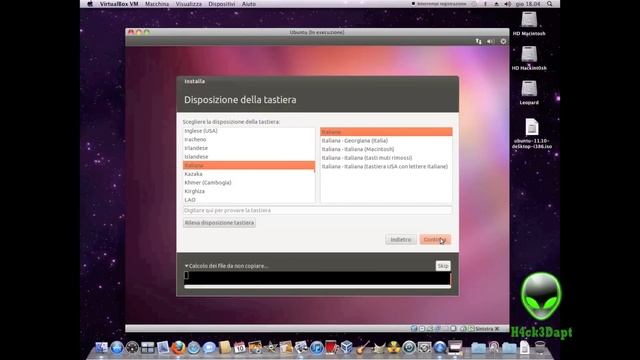The width and height of the screenshot is (640, 360).
Task: Click the eject icon in Mac menu bar
Action: click(496, 4)
